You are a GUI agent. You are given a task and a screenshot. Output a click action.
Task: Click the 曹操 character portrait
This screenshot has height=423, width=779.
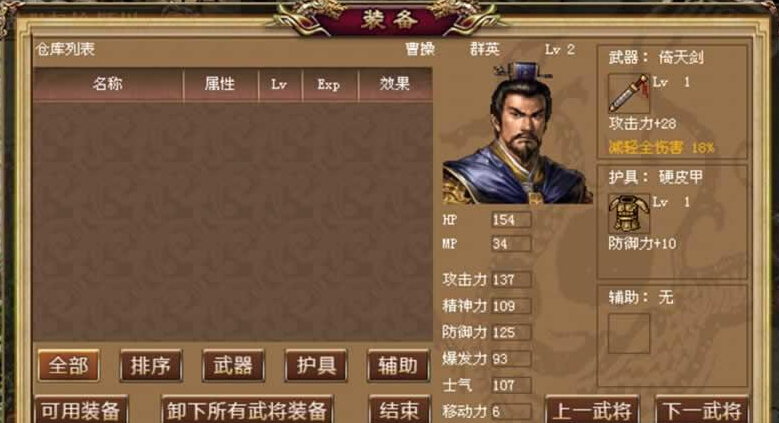[517, 133]
